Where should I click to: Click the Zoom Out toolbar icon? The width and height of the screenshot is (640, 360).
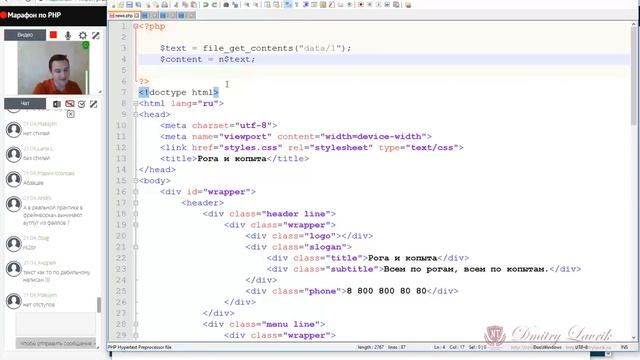[x=256, y=4]
